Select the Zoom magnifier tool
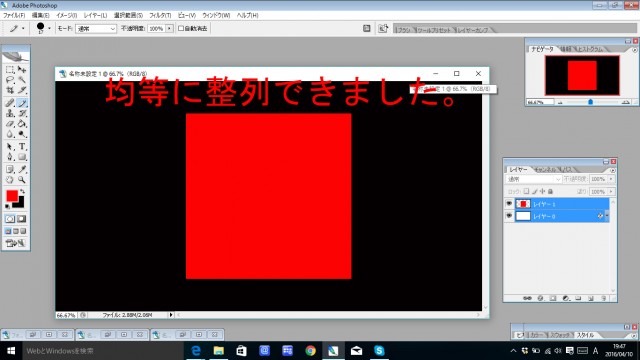Screen dimensions: 640x360 click(x=22, y=180)
